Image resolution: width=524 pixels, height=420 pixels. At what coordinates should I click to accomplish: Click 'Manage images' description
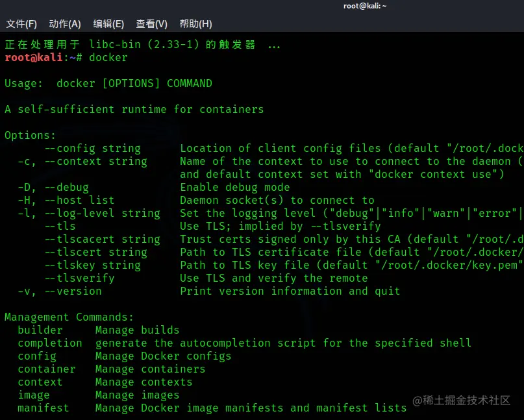138,395
